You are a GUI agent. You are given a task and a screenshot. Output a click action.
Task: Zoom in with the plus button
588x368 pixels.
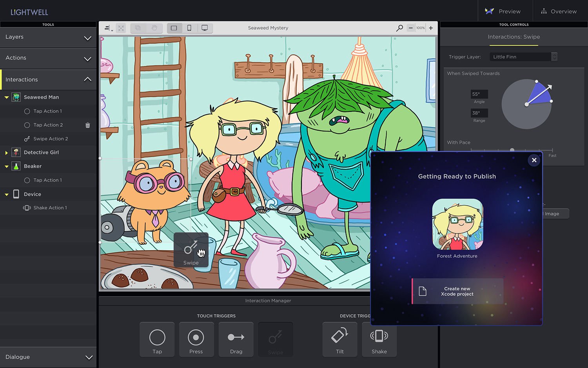point(431,28)
